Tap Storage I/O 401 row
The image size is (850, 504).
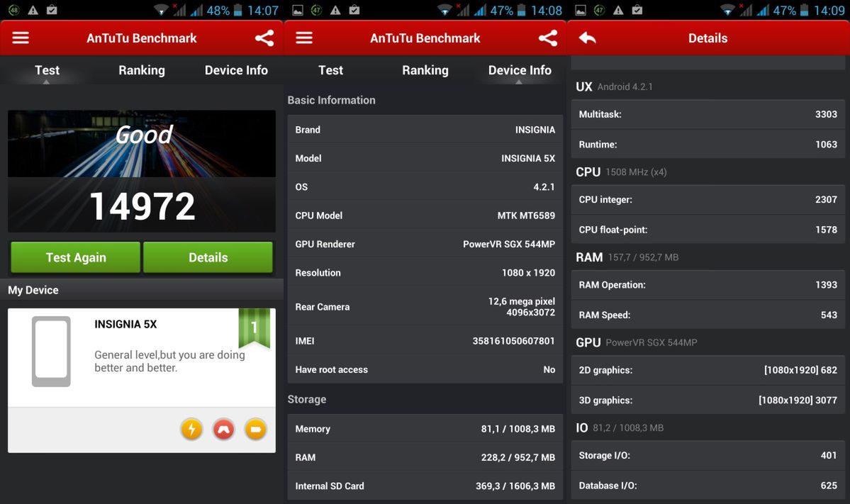click(708, 456)
